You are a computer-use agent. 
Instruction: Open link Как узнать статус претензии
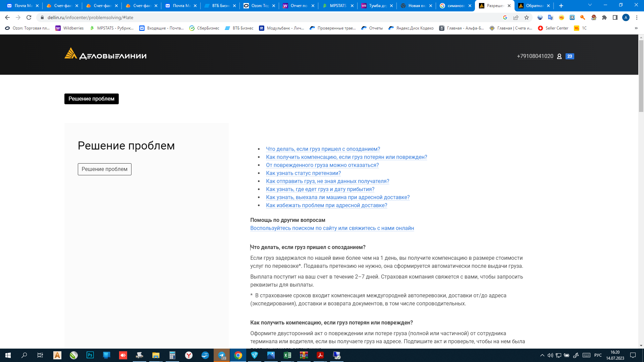[x=303, y=173]
